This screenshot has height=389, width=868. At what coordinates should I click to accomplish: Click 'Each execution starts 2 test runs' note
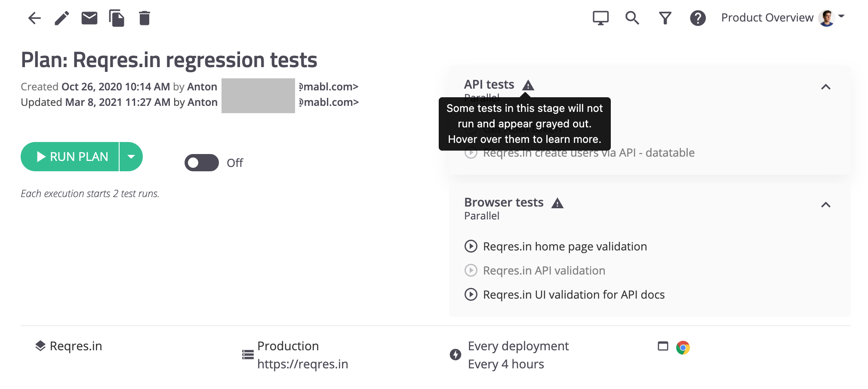point(90,194)
